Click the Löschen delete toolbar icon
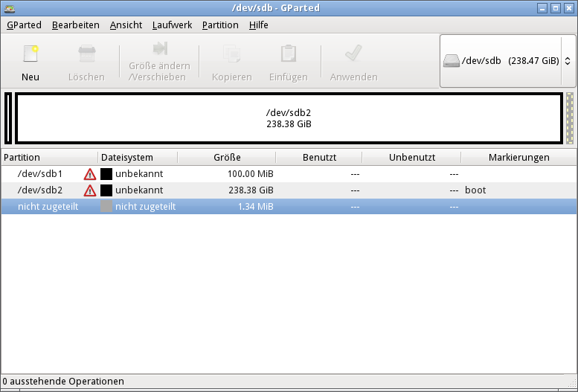The image size is (578, 392). [86, 54]
